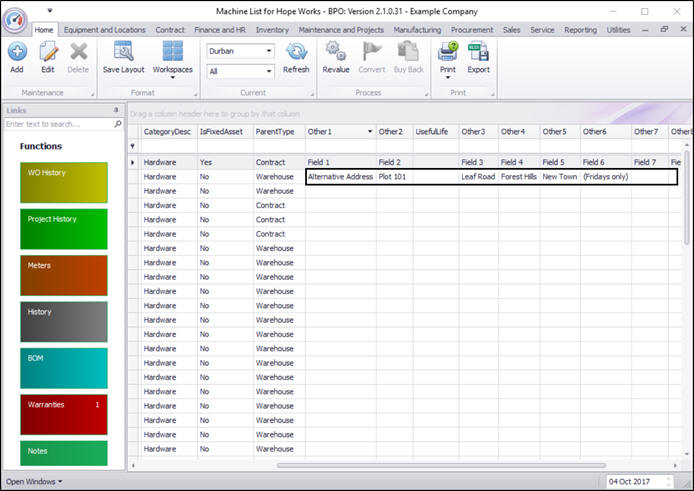Click the Notes tile

(64, 453)
